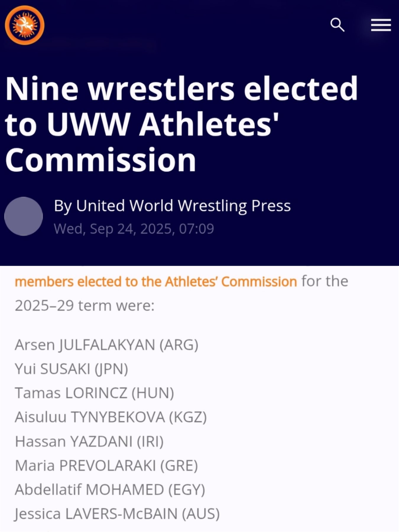Open the hamburger navigation menu
399x532 pixels.
(x=381, y=25)
